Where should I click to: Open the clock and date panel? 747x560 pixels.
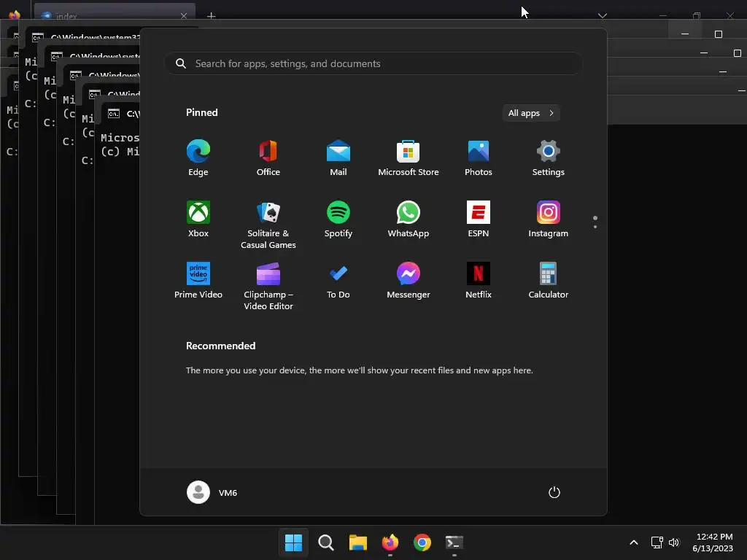coord(713,542)
